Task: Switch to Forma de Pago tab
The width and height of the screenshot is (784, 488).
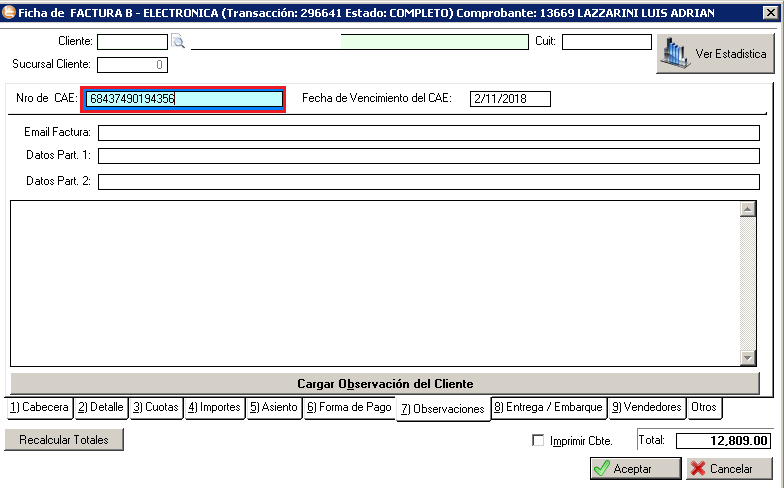Action: point(349,407)
